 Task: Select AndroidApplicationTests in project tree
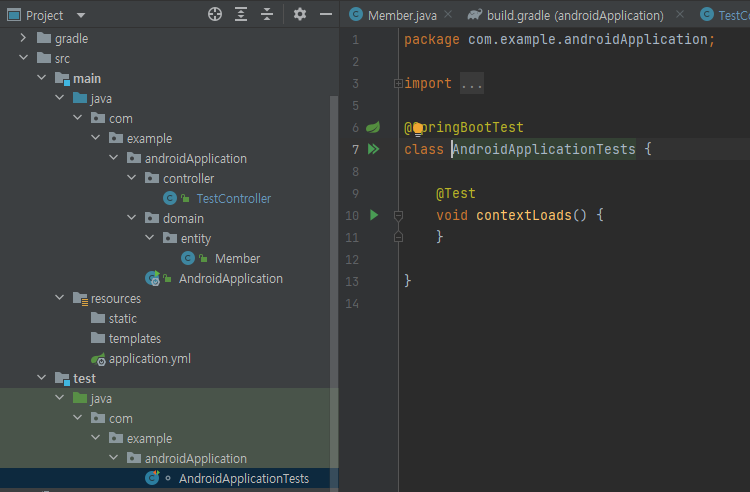click(243, 479)
